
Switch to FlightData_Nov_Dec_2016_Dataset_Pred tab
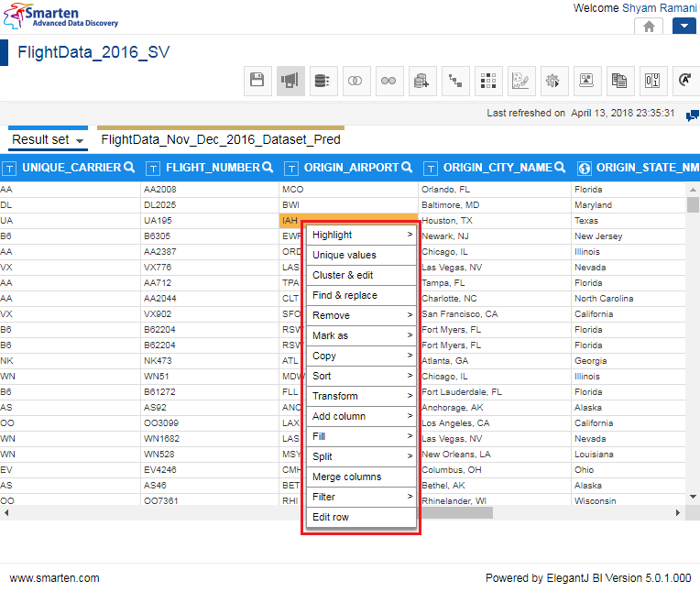[221, 139]
